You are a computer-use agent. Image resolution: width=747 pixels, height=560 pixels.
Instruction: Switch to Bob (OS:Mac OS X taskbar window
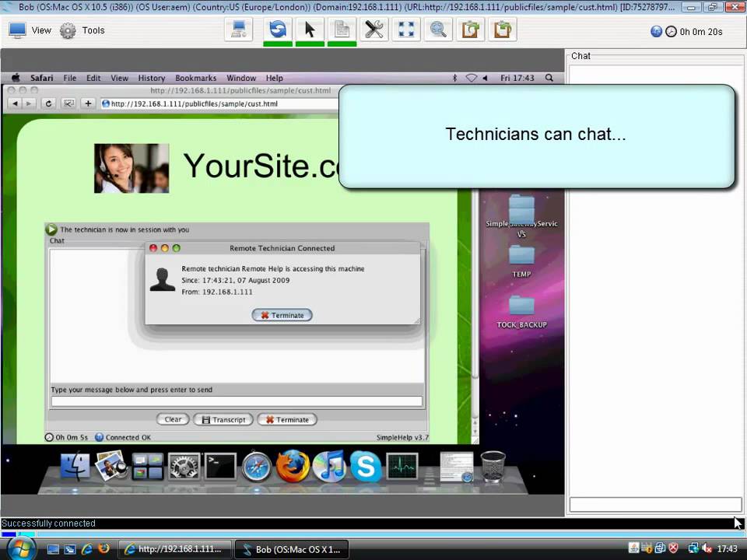(x=292, y=549)
